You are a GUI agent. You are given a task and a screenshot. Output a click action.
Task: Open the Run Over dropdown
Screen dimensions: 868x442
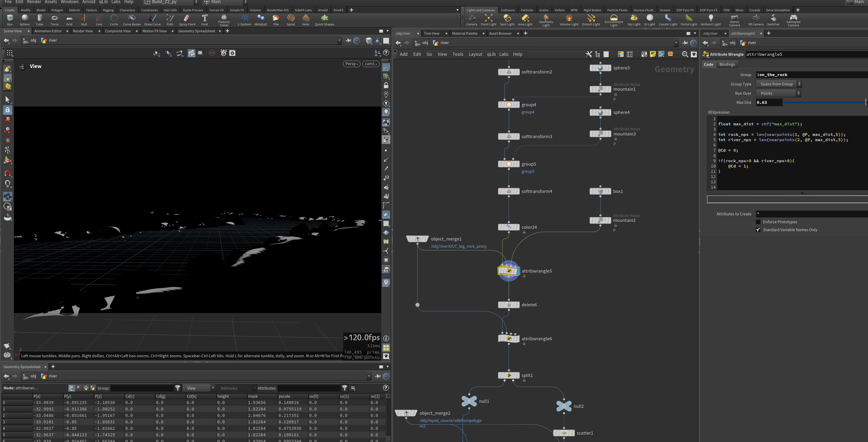pyautogui.click(x=778, y=93)
